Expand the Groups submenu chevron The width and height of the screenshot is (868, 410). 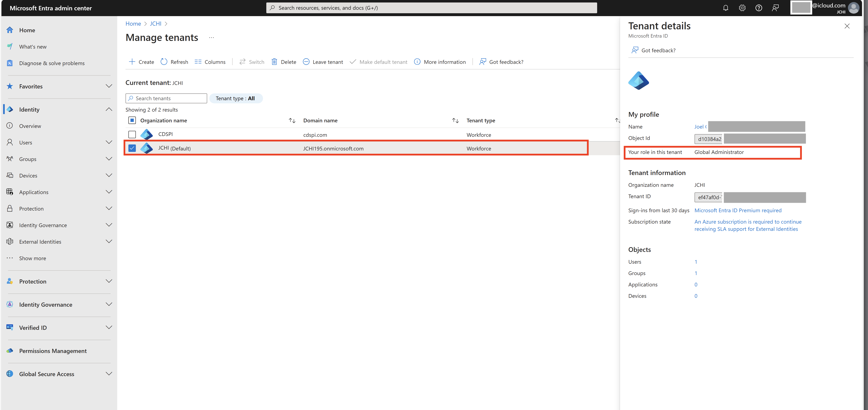tap(109, 159)
